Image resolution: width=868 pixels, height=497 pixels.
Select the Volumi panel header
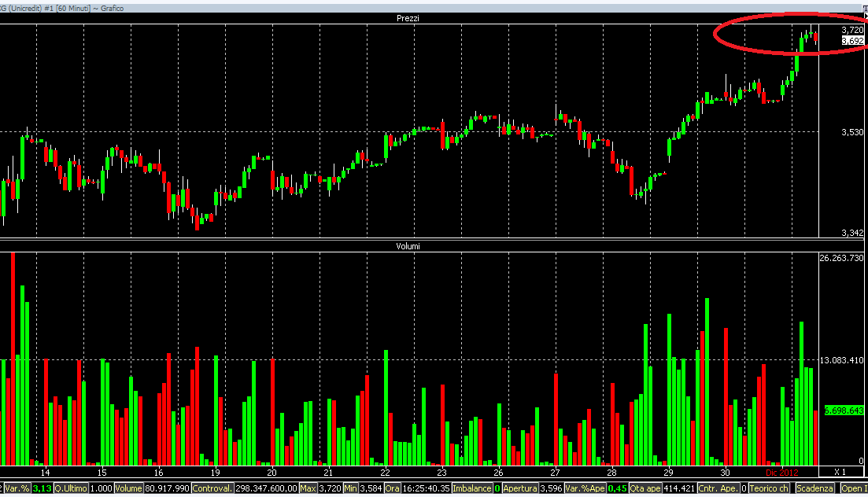tap(408, 246)
